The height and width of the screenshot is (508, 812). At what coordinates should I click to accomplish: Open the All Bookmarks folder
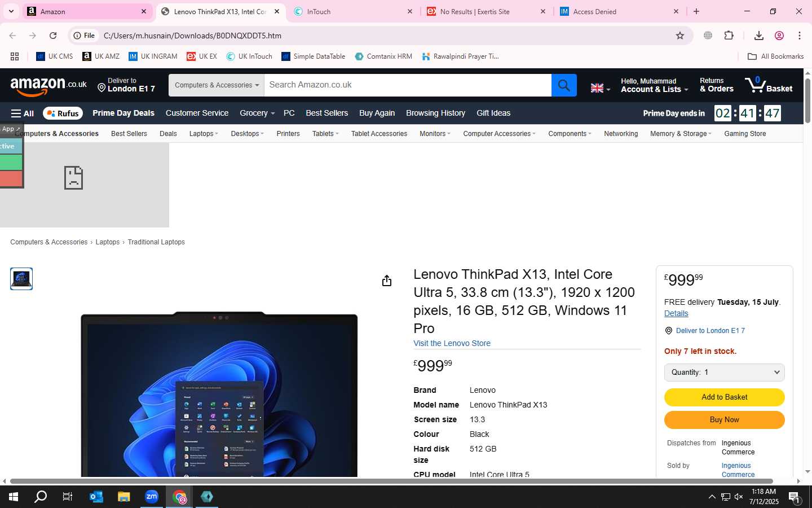coord(775,56)
